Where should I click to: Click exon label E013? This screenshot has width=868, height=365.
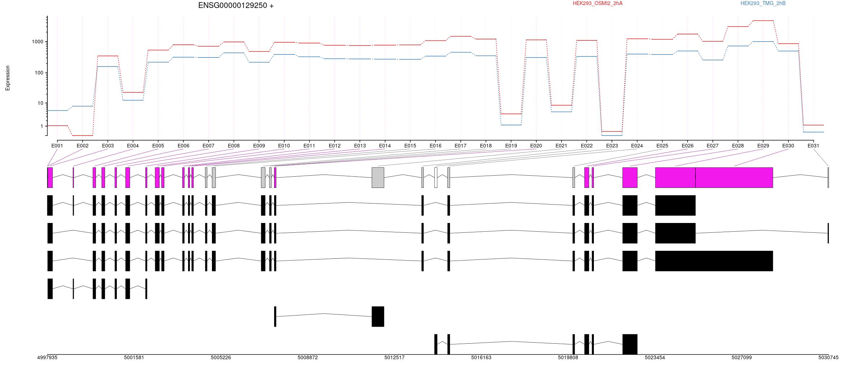(x=360, y=146)
